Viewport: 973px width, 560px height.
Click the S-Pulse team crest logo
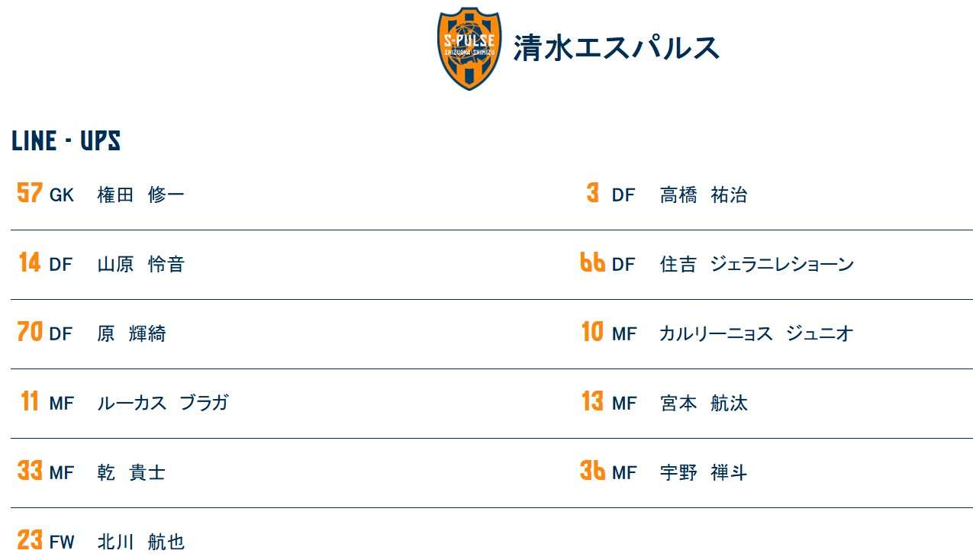point(469,49)
